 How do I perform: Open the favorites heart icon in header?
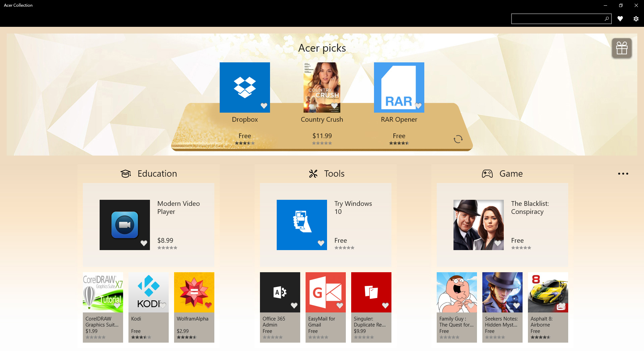620,19
